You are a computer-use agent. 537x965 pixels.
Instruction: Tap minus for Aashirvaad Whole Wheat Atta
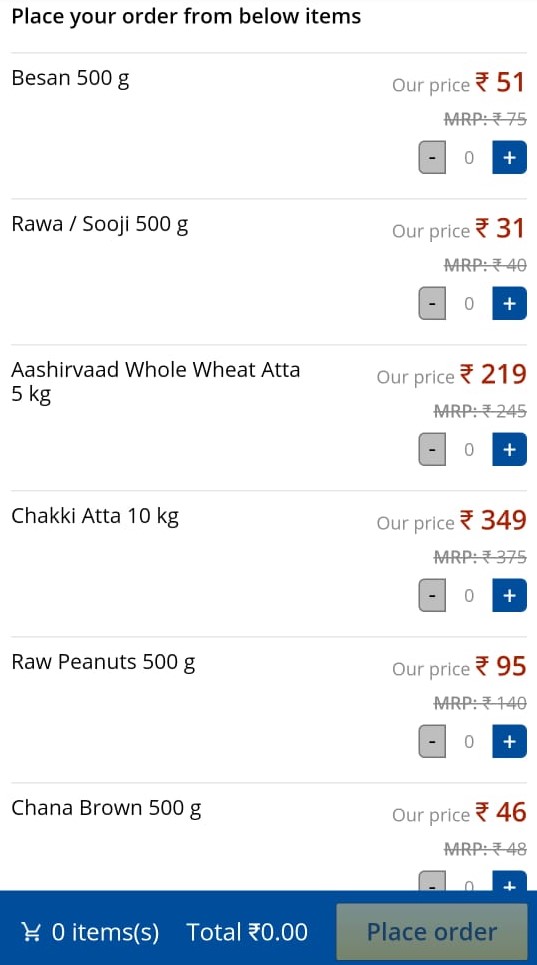pyautogui.click(x=432, y=449)
